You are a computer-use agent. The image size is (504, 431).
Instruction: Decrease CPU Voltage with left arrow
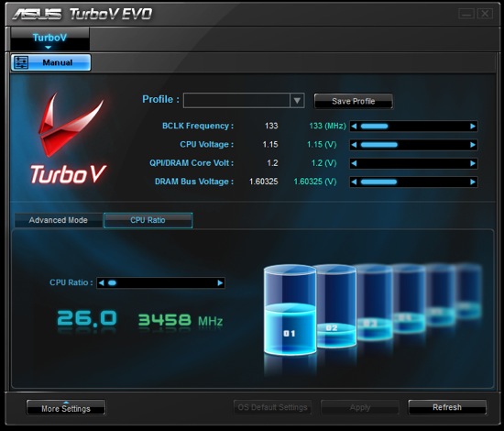[354, 145]
